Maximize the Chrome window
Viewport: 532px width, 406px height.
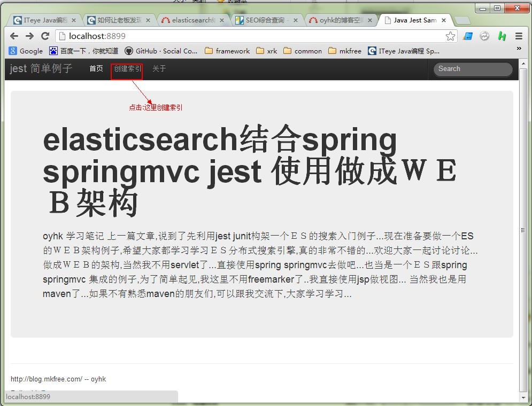click(497, 8)
